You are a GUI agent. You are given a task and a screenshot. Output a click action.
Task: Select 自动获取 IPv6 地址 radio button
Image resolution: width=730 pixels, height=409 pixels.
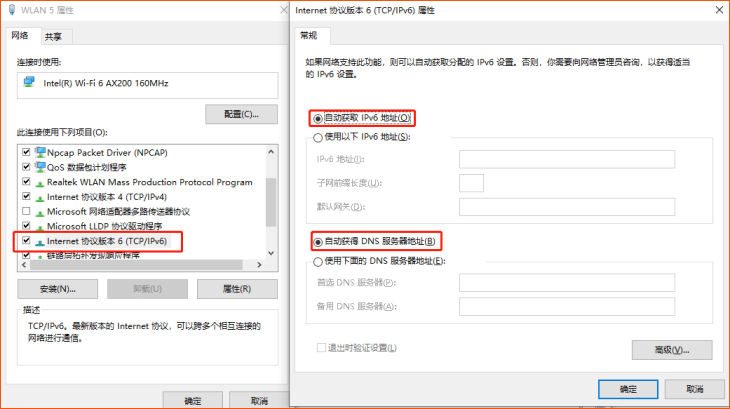point(318,119)
